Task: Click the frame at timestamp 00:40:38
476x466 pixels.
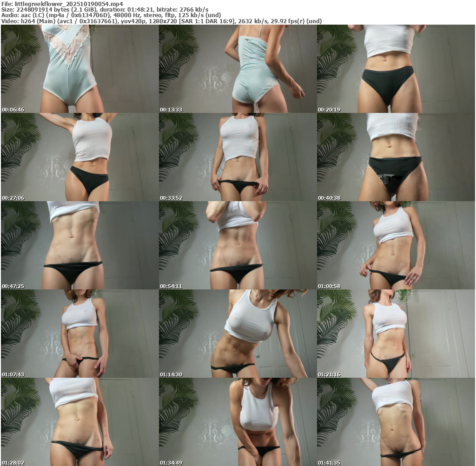Action: (x=396, y=157)
